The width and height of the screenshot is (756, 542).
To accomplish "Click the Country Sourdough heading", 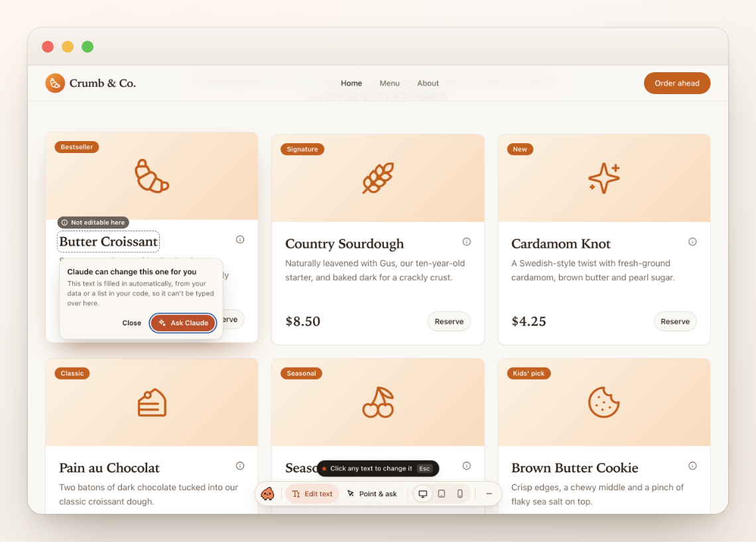I will click(x=345, y=244).
